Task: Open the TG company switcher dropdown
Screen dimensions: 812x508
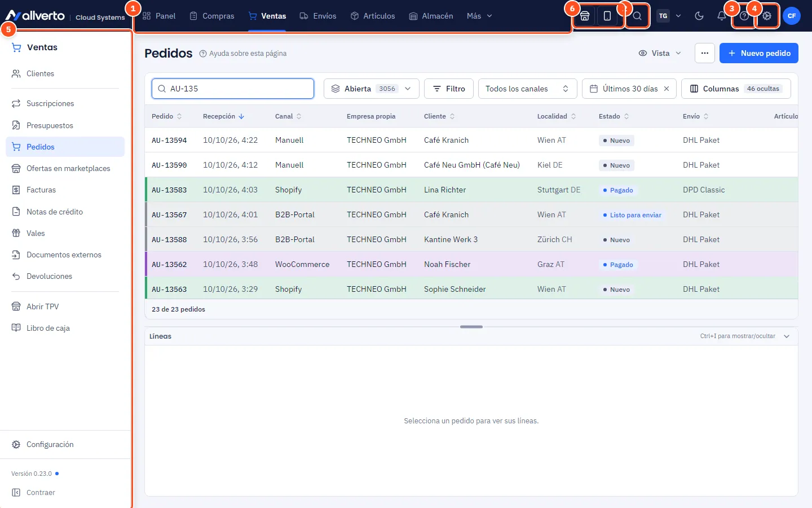Action: point(669,16)
